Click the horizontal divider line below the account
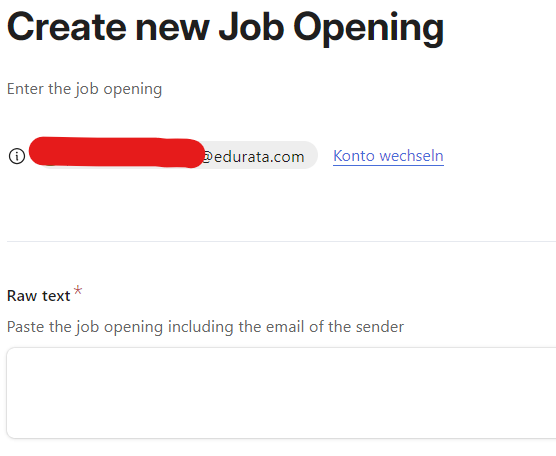 281,241
